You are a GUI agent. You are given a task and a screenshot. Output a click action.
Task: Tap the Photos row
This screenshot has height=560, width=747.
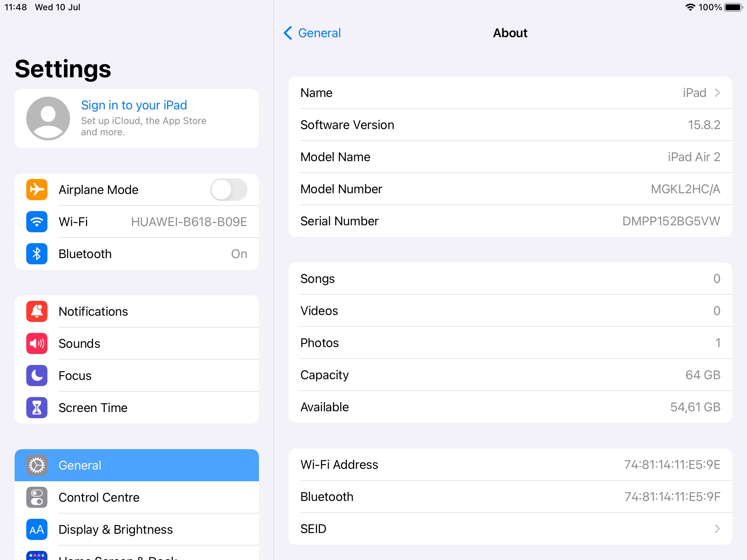[510, 343]
